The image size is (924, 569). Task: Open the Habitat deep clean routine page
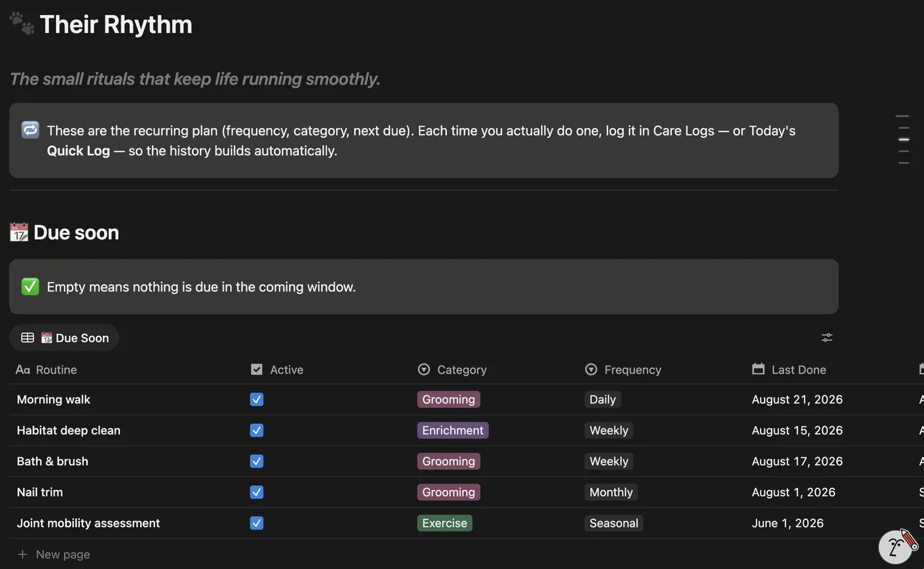click(x=69, y=430)
